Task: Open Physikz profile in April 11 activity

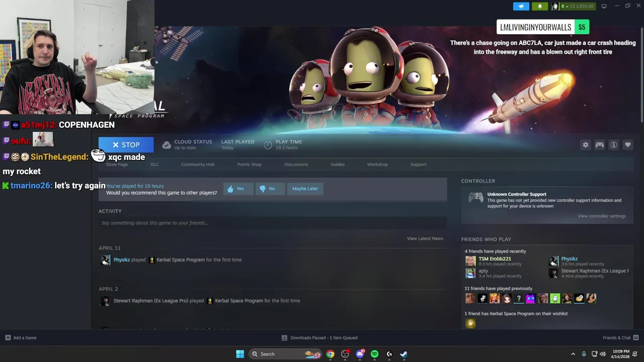Action: [x=122, y=260]
